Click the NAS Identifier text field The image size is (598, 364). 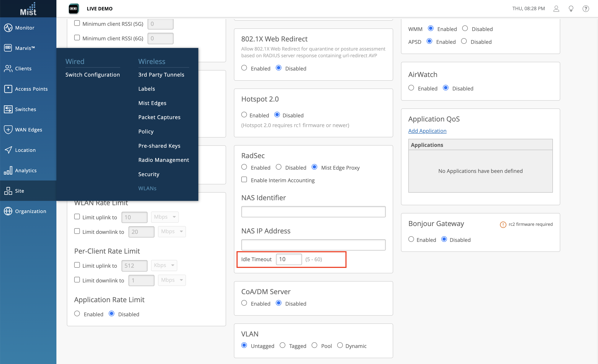pyautogui.click(x=313, y=212)
